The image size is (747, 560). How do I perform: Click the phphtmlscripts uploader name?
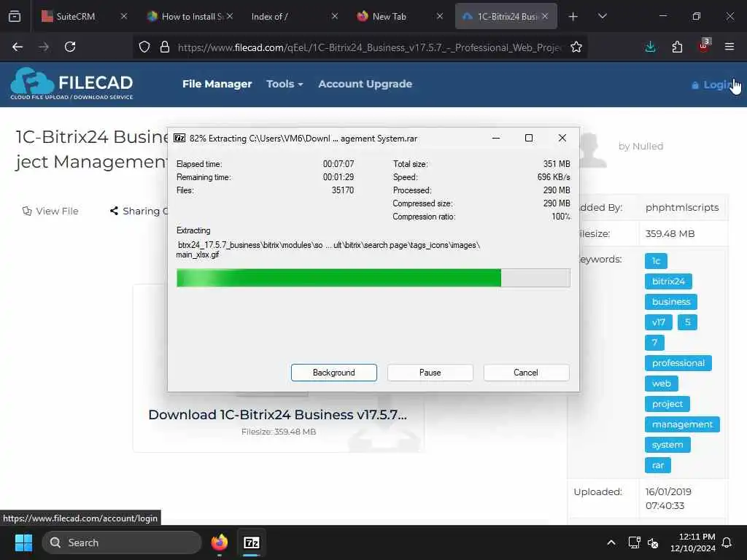click(682, 207)
